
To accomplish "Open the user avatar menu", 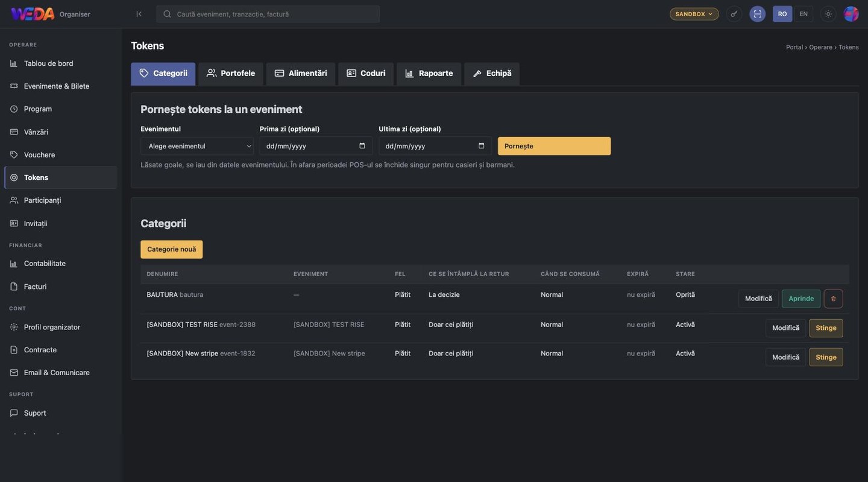I will 851,14.
